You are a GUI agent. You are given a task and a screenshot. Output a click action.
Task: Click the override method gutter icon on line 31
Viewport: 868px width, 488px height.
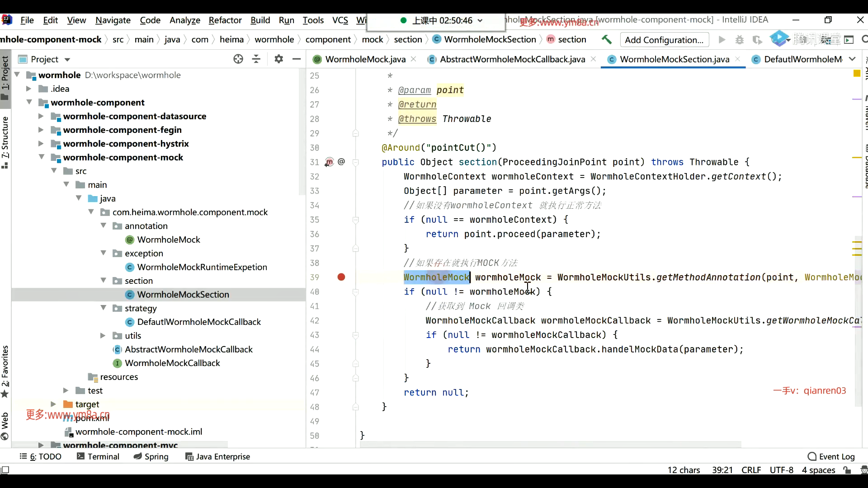pos(329,162)
